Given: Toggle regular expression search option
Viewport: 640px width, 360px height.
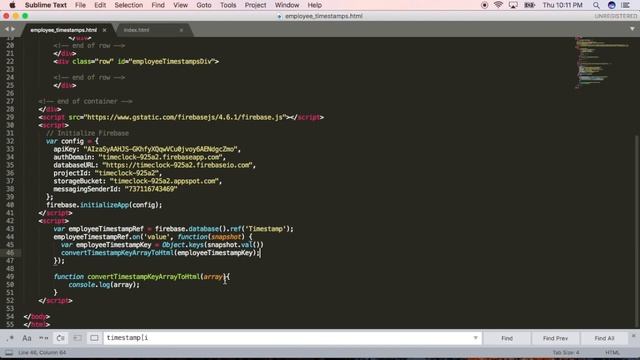Looking at the screenshot, I should pyautogui.click(x=10, y=338).
